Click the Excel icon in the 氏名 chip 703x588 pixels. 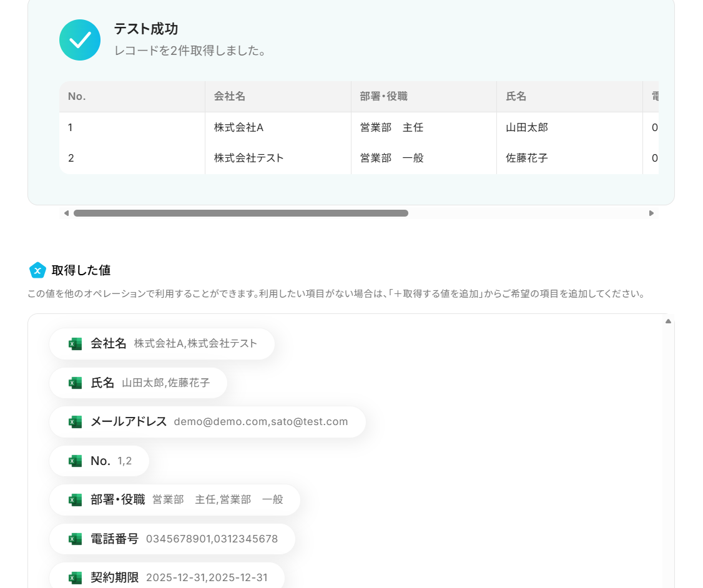pos(76,383)
